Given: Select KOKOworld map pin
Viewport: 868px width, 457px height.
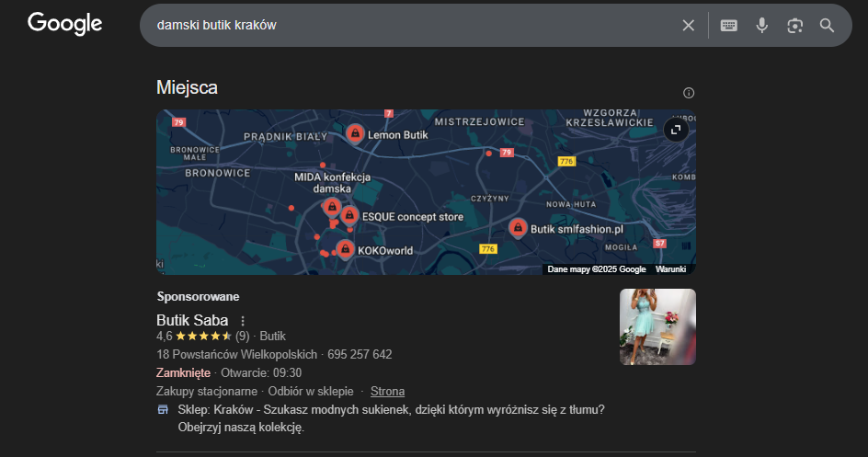Looking at the screenshot, I should pos(345,249).
